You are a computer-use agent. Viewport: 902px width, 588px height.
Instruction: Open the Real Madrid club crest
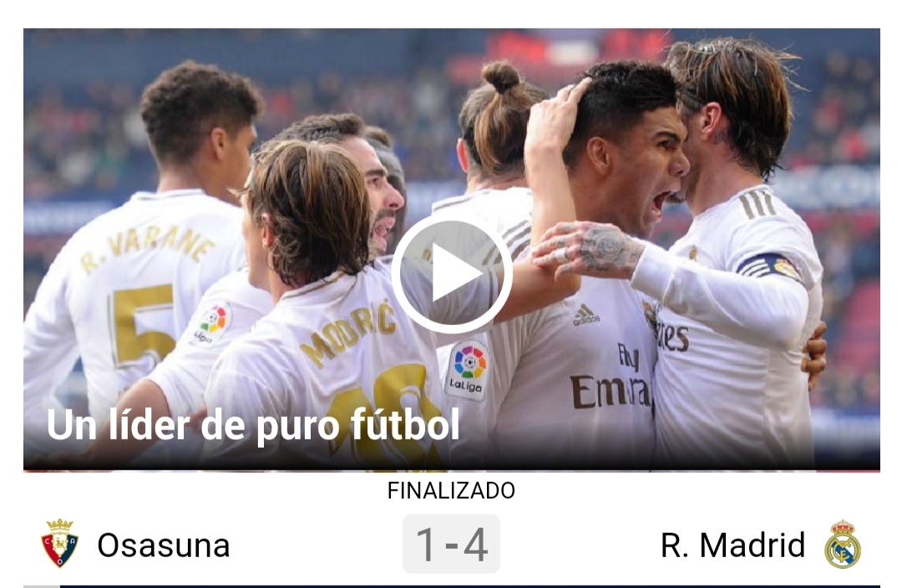[x=842, y=545]
